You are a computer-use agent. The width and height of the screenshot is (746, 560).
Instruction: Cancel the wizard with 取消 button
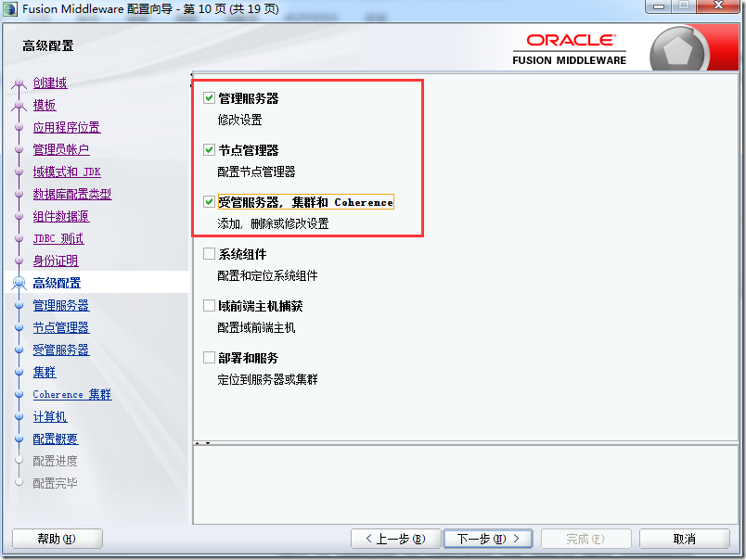(x=684, y=539)
